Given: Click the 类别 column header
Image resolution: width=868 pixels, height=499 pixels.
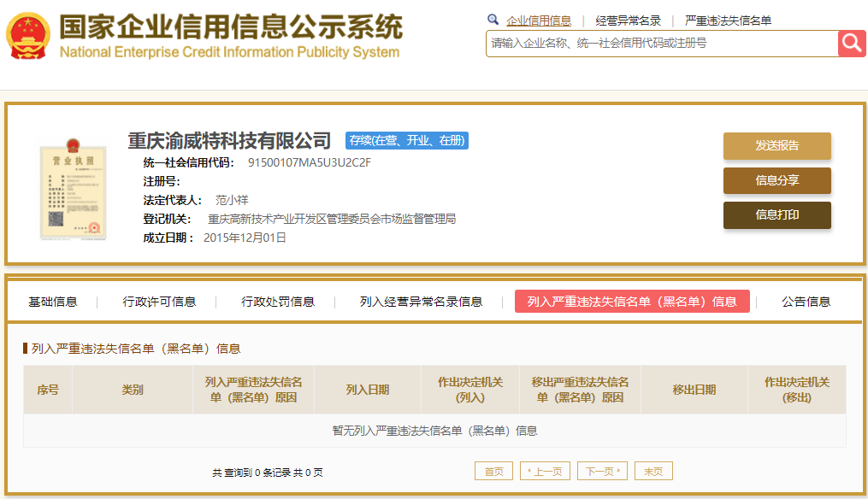Looking at the screenshot, I should click(x=133, y=390).
